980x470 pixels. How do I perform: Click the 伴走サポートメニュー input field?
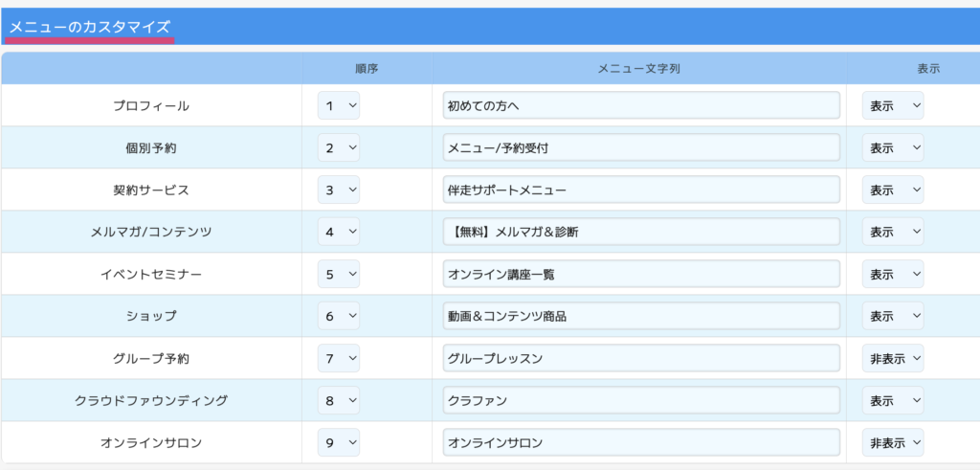(641, 190)
